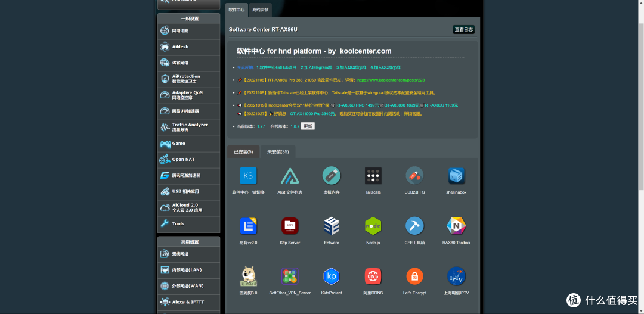644x314 pixels.
Task: Open the KidsProtect plugin icon
Action: point(332,276)
